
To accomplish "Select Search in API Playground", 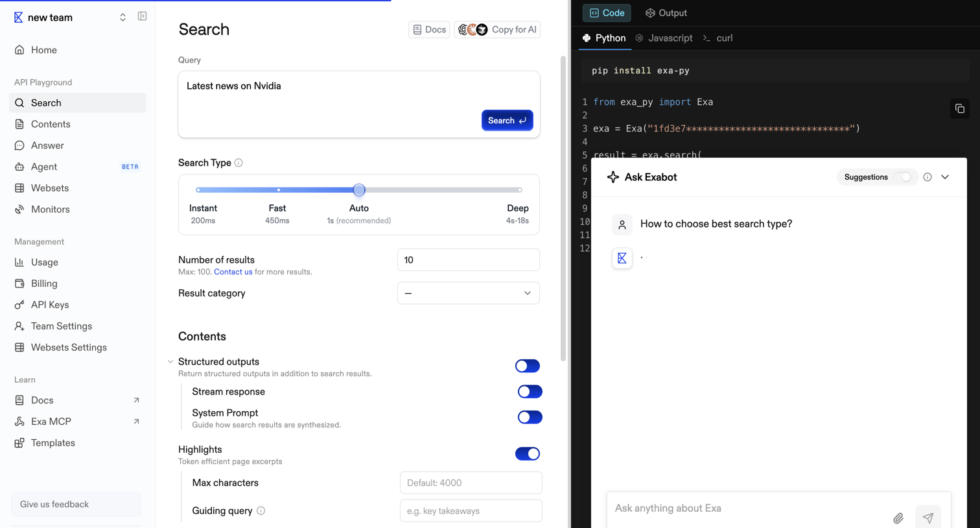I will (78, 103).
